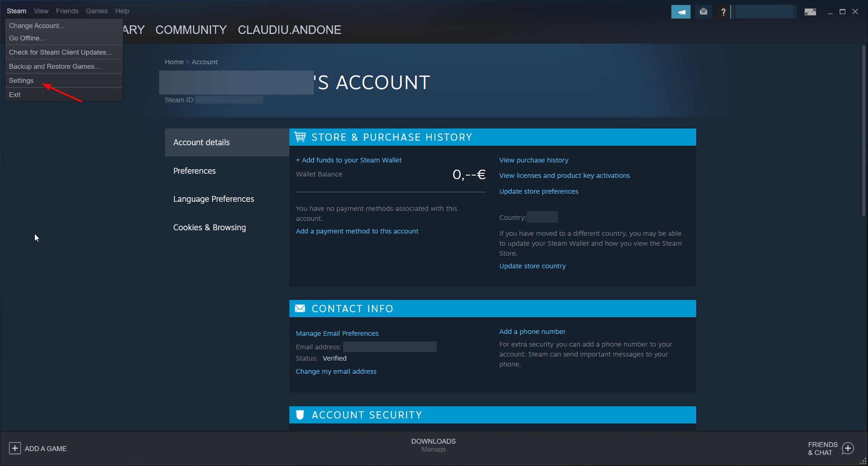
Task: Select Account details in sidebar
Action: pyautogui.click(x=227, y=143)
